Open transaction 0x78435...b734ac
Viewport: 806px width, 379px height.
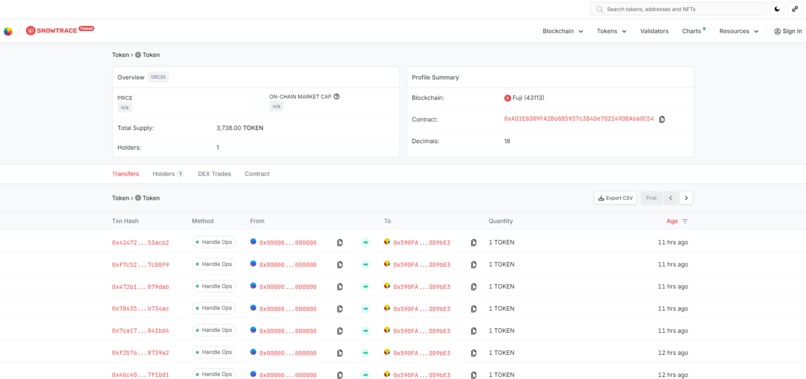140,309
